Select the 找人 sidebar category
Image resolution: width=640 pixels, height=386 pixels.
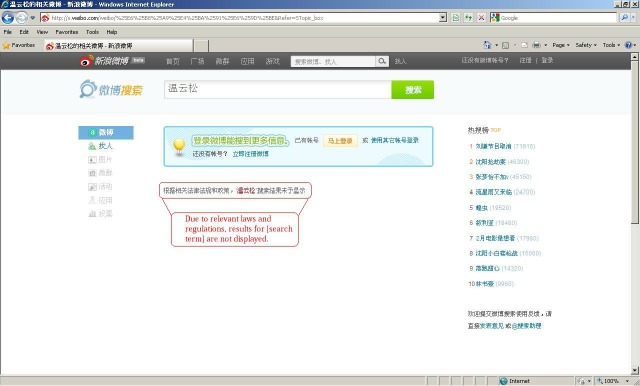pos(100,146)
